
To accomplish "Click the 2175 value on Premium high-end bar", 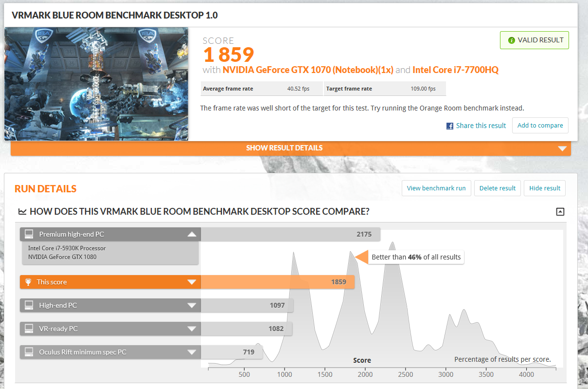I will (x=364, y=234).
